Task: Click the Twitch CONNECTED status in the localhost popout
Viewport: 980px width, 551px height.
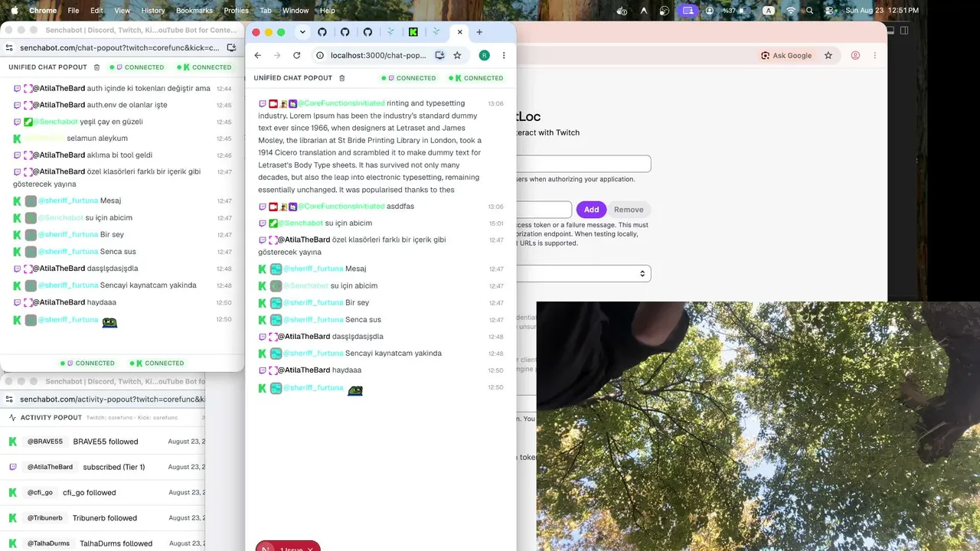Action: [408, 78]
